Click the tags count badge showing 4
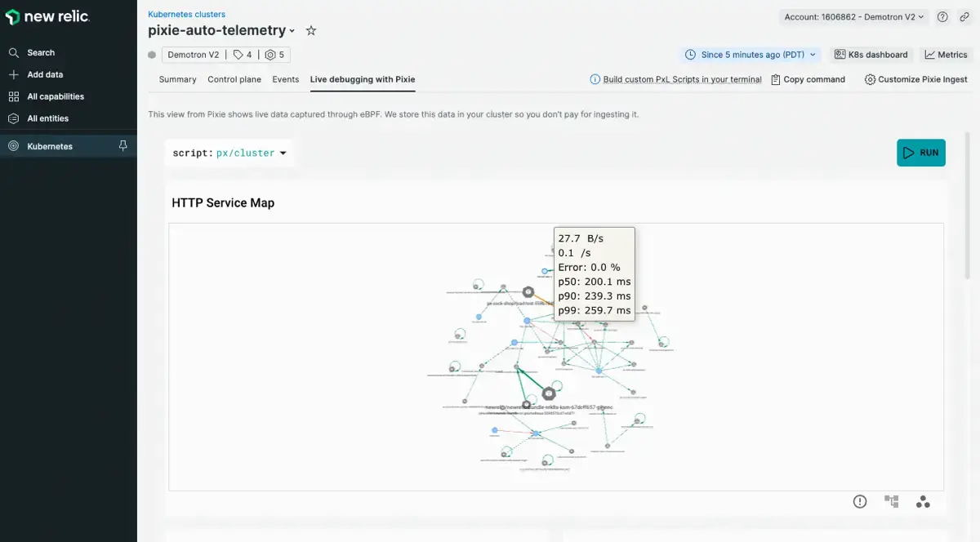The image size is (980, 542). (243, 55)
